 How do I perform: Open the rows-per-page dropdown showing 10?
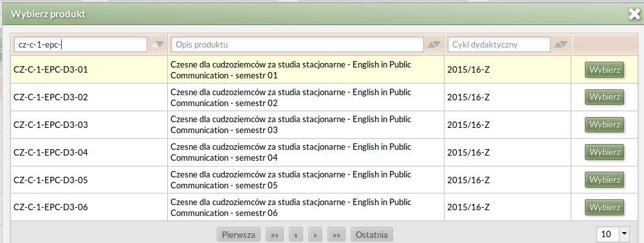click(613, 235)
